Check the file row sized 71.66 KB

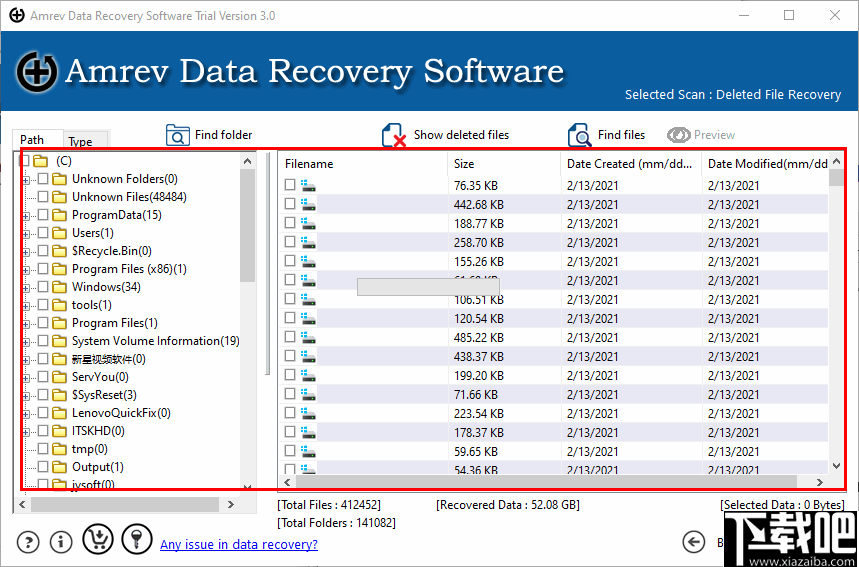tap(290, 393)
